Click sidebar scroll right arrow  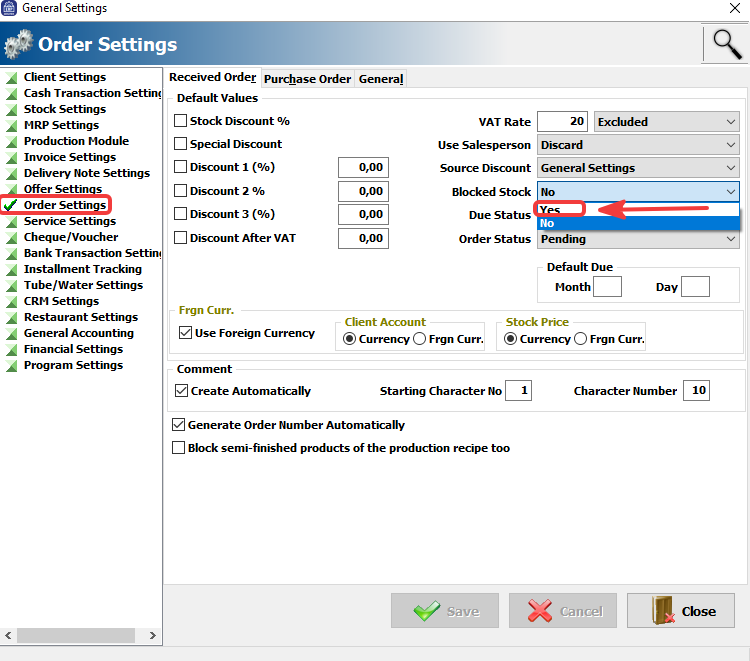153,635
